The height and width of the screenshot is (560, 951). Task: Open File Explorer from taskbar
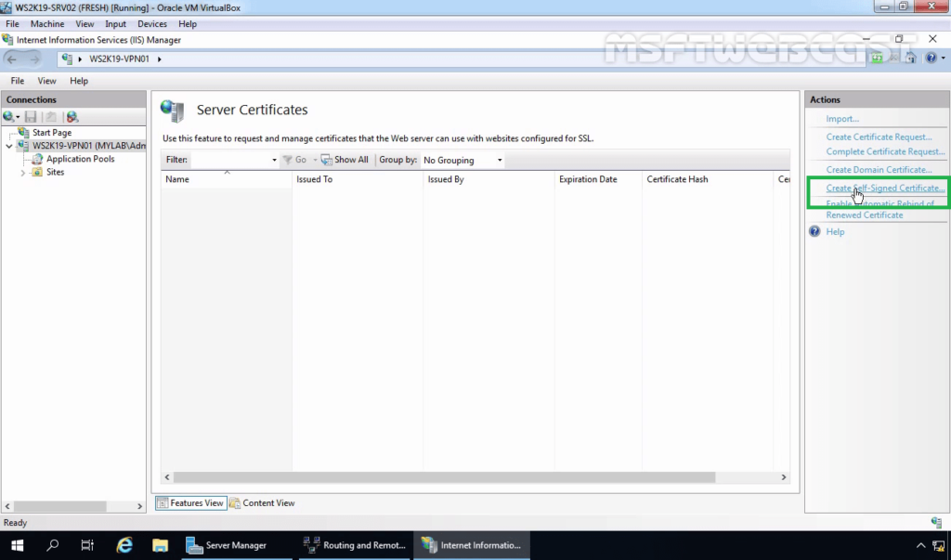tap(160, 545)
